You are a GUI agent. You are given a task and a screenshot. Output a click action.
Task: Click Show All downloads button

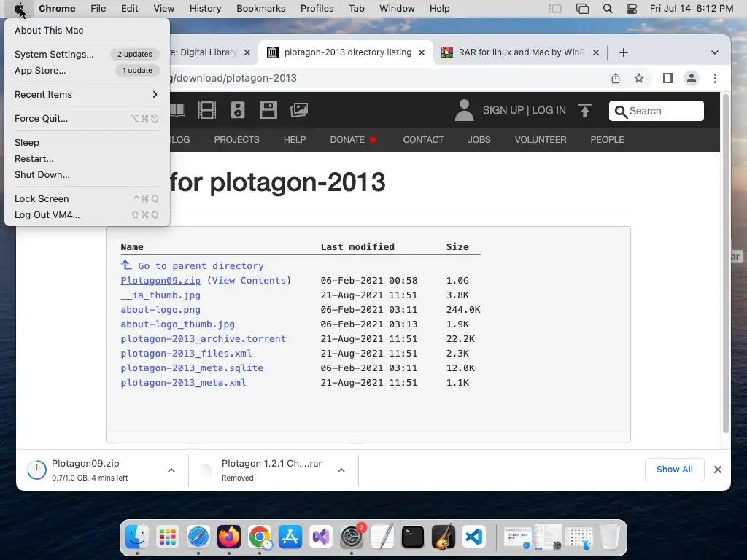click(x=675, y=470)
